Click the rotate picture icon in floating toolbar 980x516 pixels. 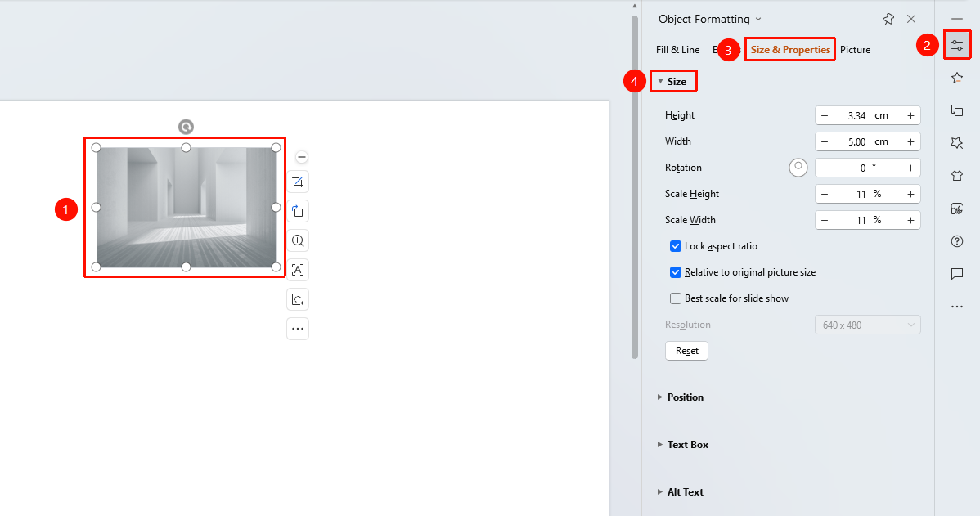[x=298, y=211]
